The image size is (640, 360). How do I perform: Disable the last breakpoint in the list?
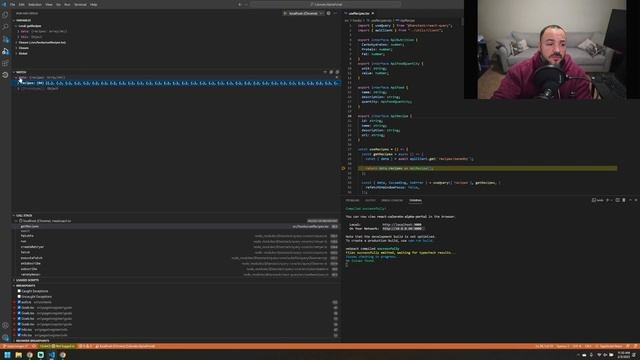pyautogui.click(x=19, y=336)
